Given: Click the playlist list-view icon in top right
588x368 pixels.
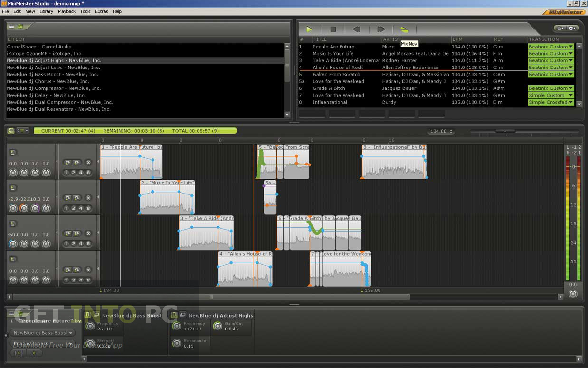Looking at the screenshot, I should (x=560, y=28).
